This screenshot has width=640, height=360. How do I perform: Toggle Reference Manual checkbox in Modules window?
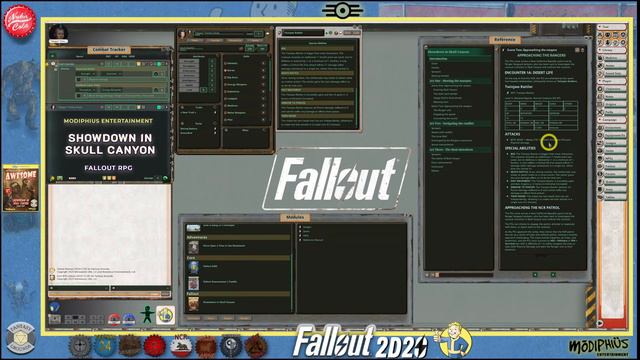[x=300, y=240]
